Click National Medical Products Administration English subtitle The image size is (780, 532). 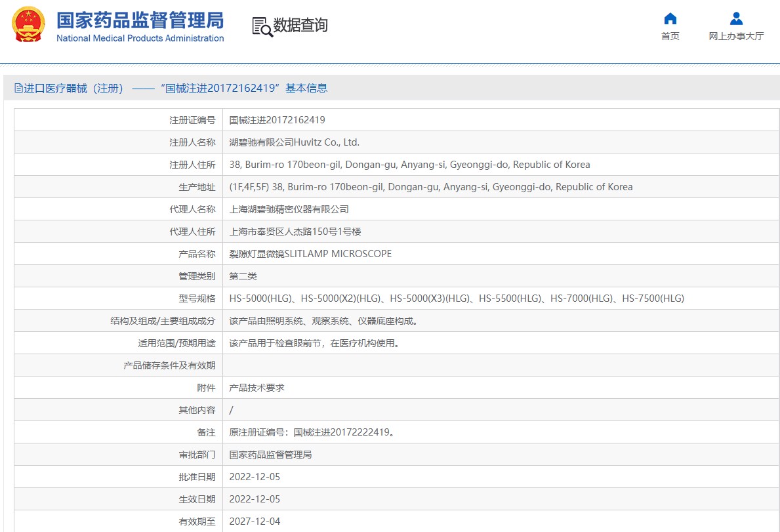140,39
